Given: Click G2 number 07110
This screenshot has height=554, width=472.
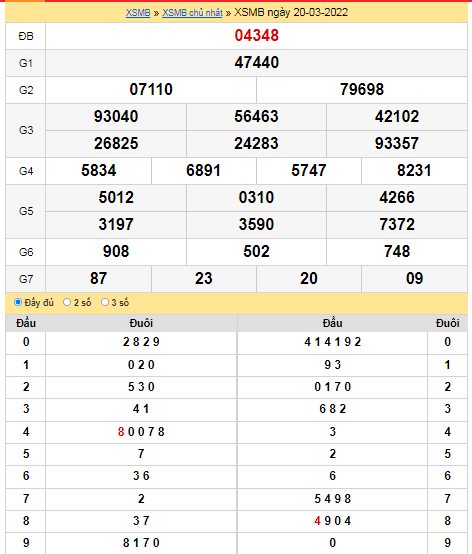Looking at the screenshot, I should [x=151, y=89].
